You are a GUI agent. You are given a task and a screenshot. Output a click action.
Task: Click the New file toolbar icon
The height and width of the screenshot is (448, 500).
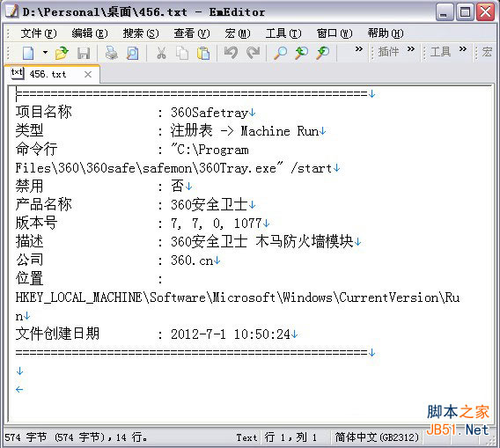[x=28, y=53]
